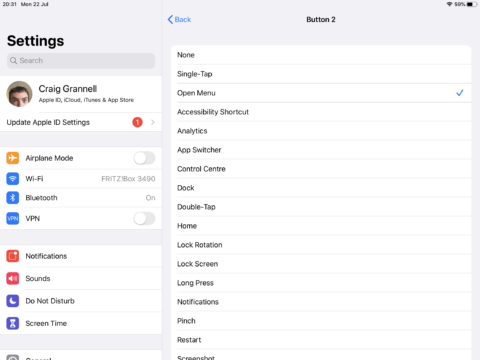Tap the Wi-Fi signal icon in status bar
The height and width of the screenshot is (360, 480).
click(449, 4)
